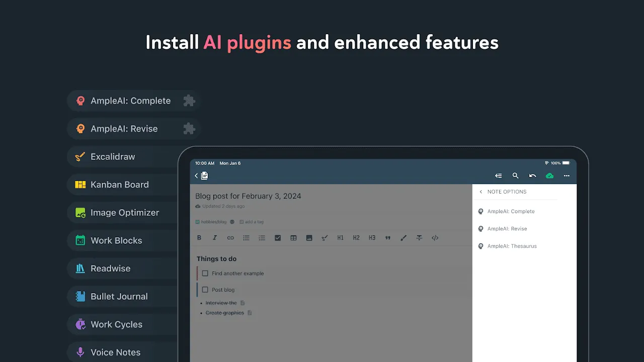The image size is (644, 362).
Task: Insert a code block with code icon
Action: [x=435, y=238]
